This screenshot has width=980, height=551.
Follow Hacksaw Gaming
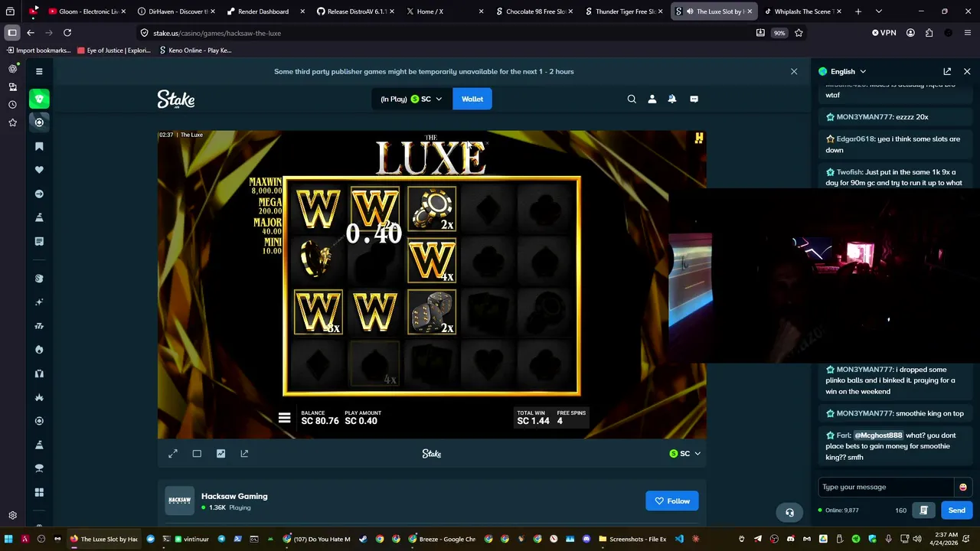pos(671,501)
